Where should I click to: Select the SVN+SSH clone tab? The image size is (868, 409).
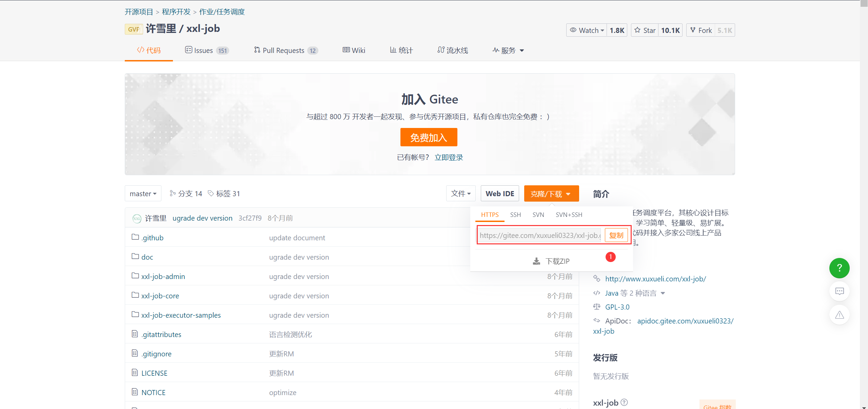pos(569,215)
